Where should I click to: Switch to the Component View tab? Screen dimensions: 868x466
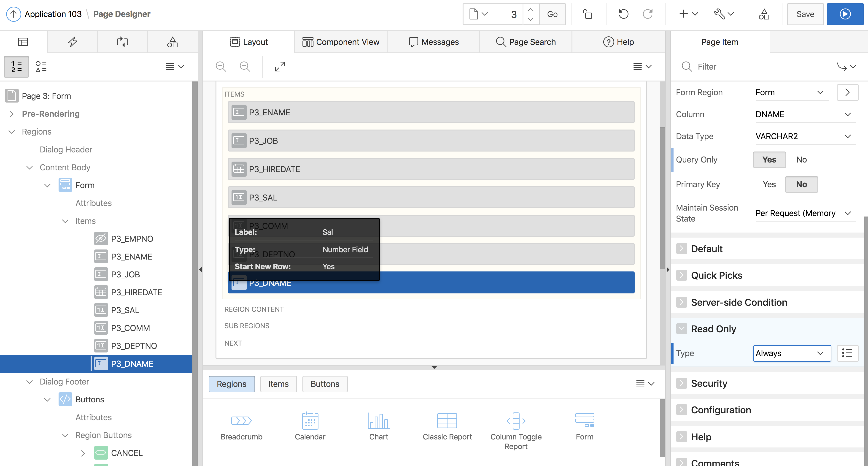pyautogui.click(x=341, y=42)
